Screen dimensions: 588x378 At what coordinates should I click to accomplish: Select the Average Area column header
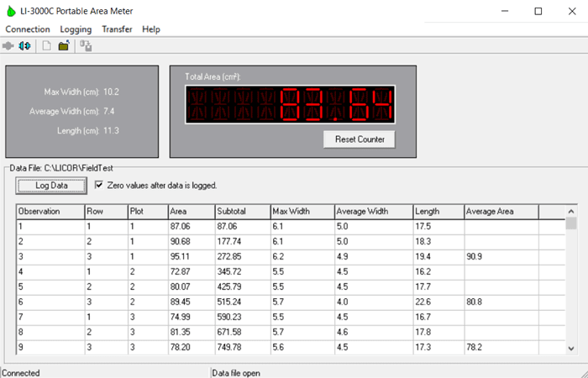point(501,211)
